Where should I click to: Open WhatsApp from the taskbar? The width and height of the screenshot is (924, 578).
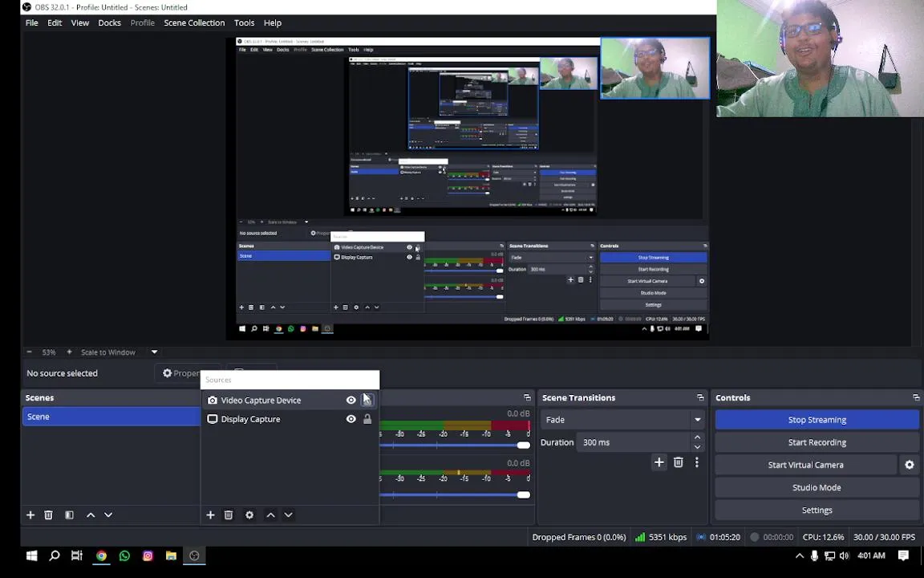pos(124,556)
